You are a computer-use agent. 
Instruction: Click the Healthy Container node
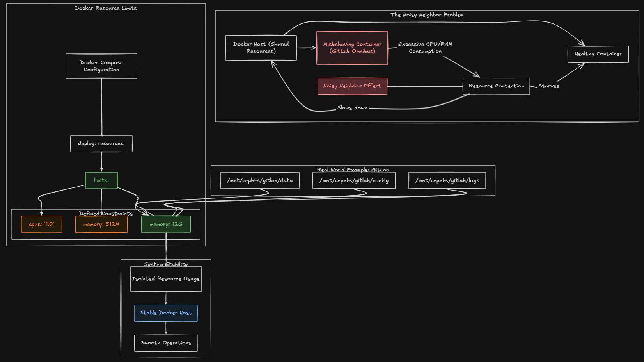click(598, 54)
